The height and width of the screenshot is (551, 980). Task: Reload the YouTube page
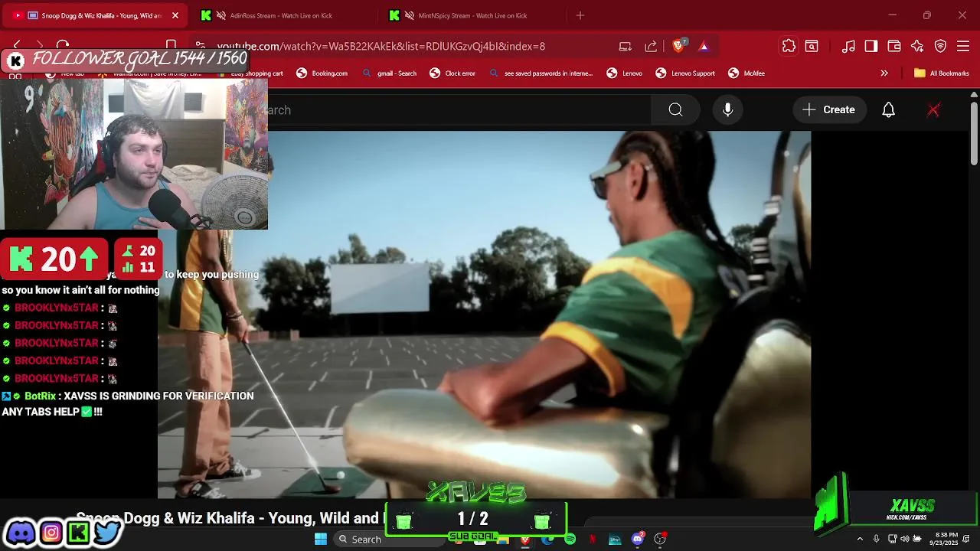pyautogui.click(x=63, y=46)
